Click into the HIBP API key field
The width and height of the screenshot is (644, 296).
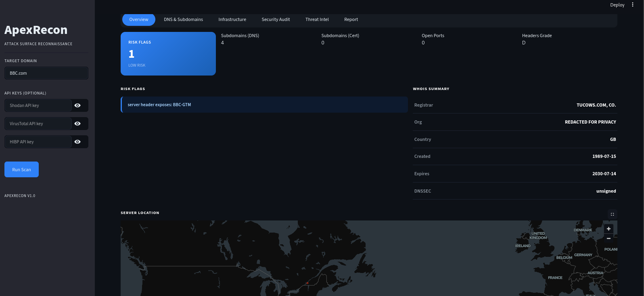pos(38,142)
